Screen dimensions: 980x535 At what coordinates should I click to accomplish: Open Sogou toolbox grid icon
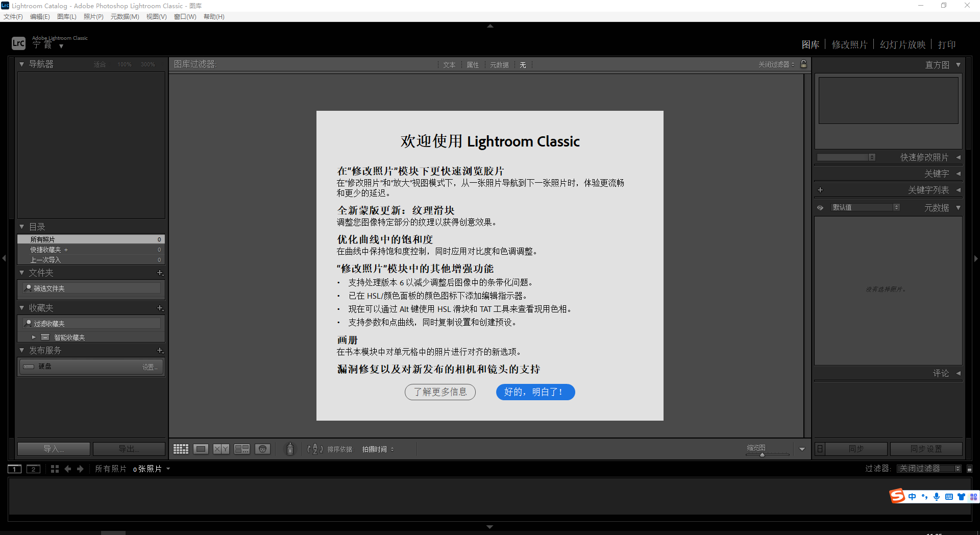[973, 497]
